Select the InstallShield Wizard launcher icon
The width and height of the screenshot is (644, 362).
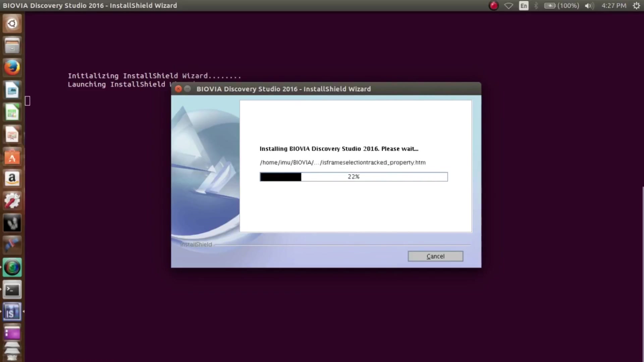[12, 311]
